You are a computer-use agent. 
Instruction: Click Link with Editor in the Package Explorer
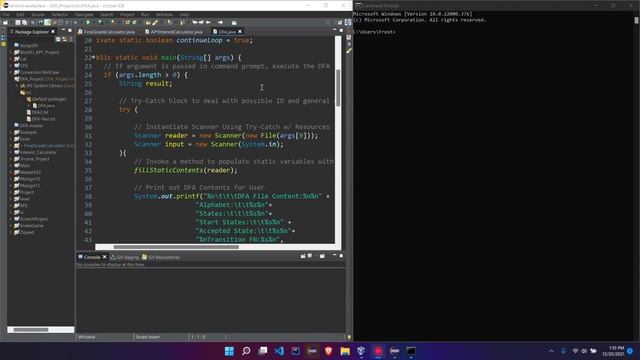[x=64, y=39]
